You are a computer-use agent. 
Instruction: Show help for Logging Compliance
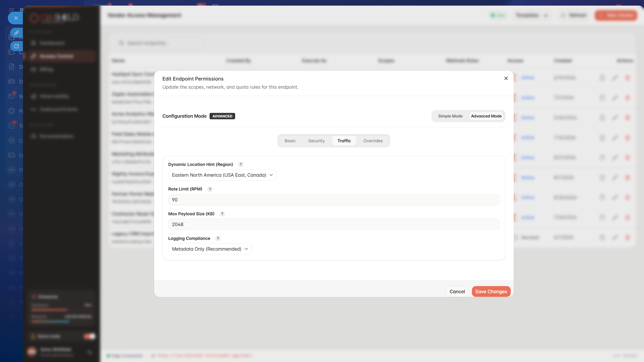[218, 238]
